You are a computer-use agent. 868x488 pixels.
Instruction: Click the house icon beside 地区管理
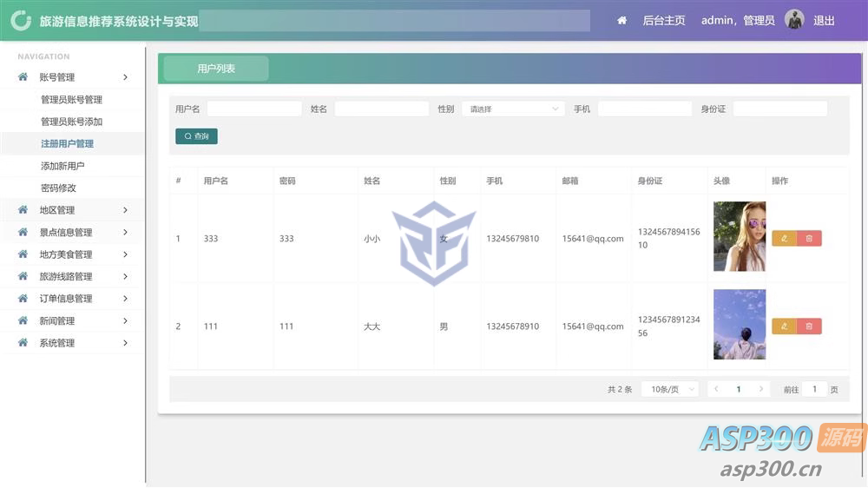(x=23, y=210)
